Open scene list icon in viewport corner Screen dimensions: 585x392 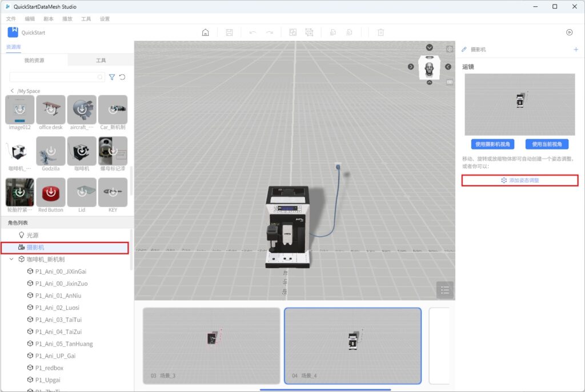point(445,290)
